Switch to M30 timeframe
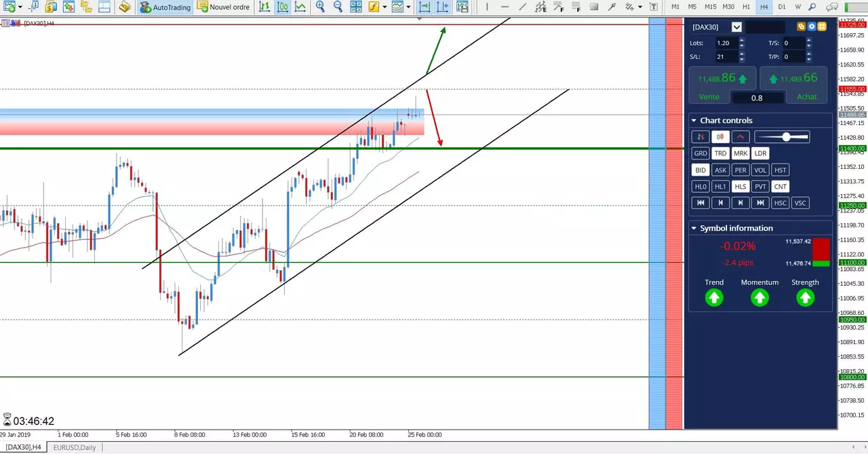This screenshot has width=868, height=454. point(728,7)
